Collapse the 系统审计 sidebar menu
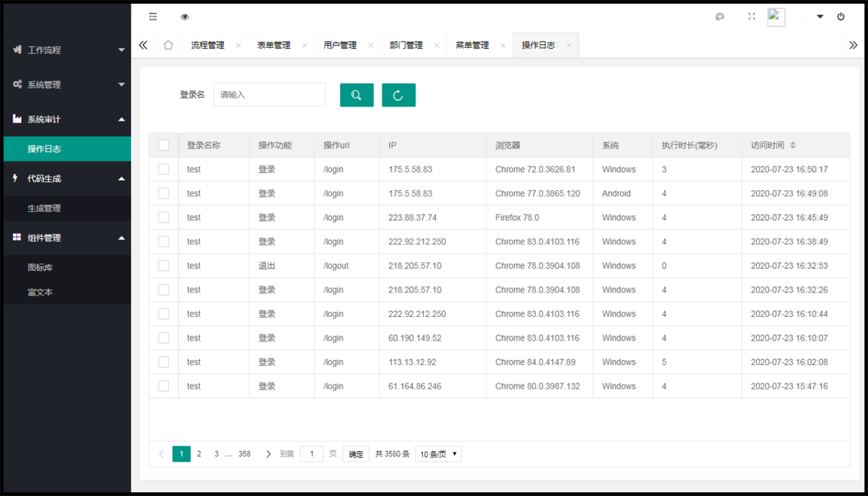868x496 pixels. coord(67,119)
